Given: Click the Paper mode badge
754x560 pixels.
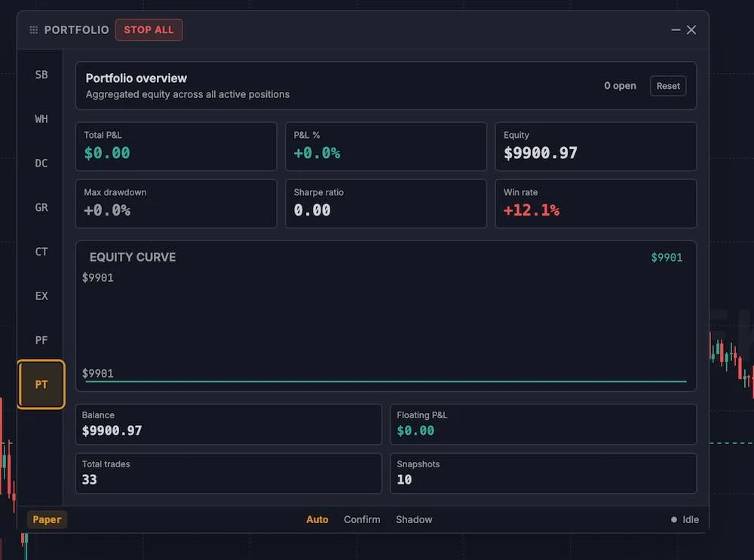Looking at the screenshot, I should tap(47, 519).
